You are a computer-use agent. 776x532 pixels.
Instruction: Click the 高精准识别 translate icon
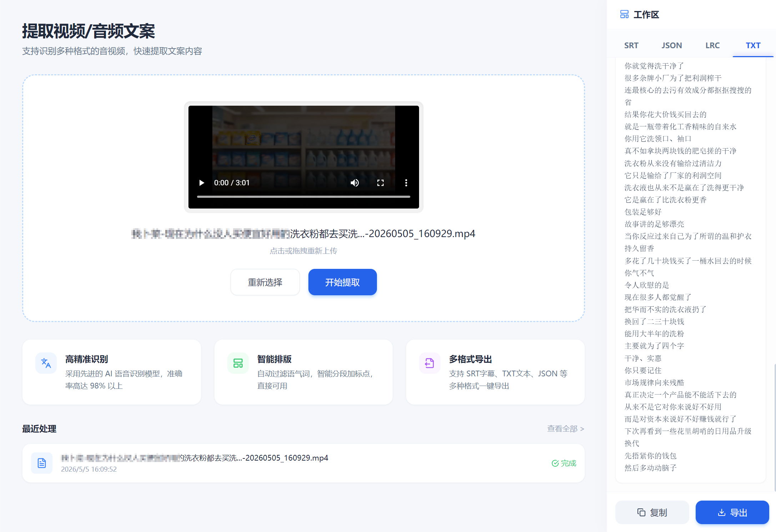(46, 363)
